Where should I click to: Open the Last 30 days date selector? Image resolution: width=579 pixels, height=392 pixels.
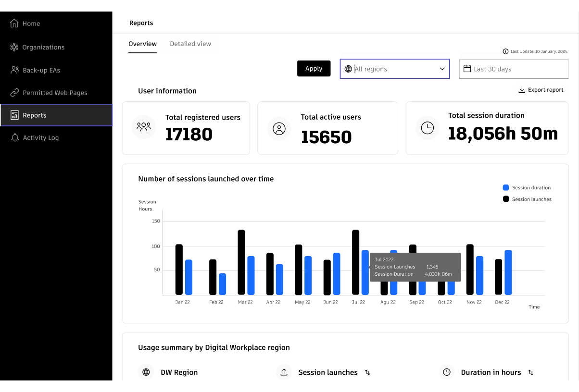tap(514, 69)
